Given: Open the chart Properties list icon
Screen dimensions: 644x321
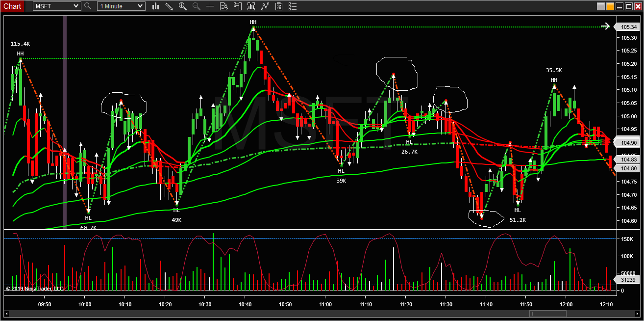Looking at the screenshot, I should (293, 6).
